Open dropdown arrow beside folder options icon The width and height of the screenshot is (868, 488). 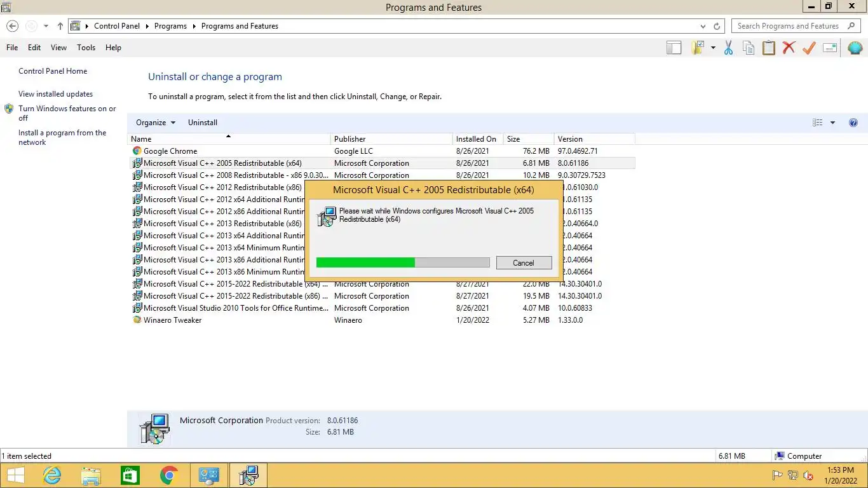(x=713, y=48)
